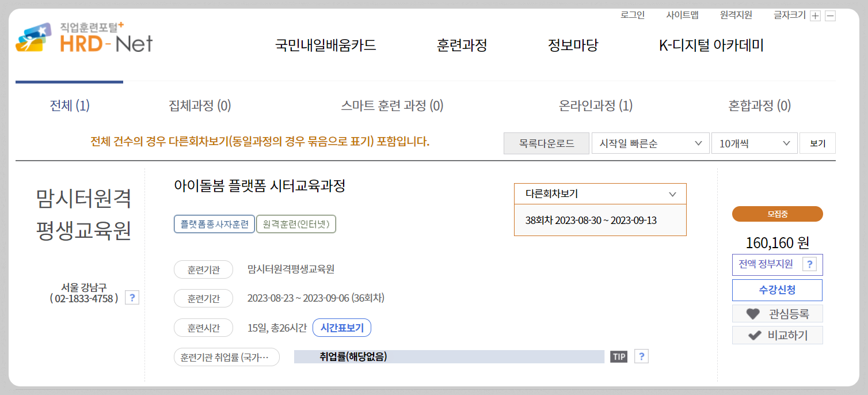Click the 플랫폼종사자훈련 tag

tap(214, 224)
